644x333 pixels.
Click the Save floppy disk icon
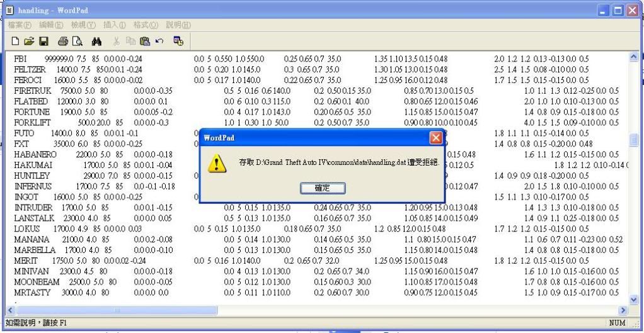pos(43,40)
